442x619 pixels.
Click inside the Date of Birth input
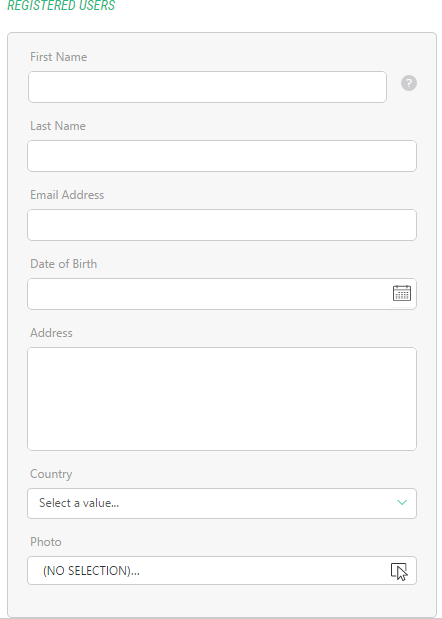coord(209,294)
